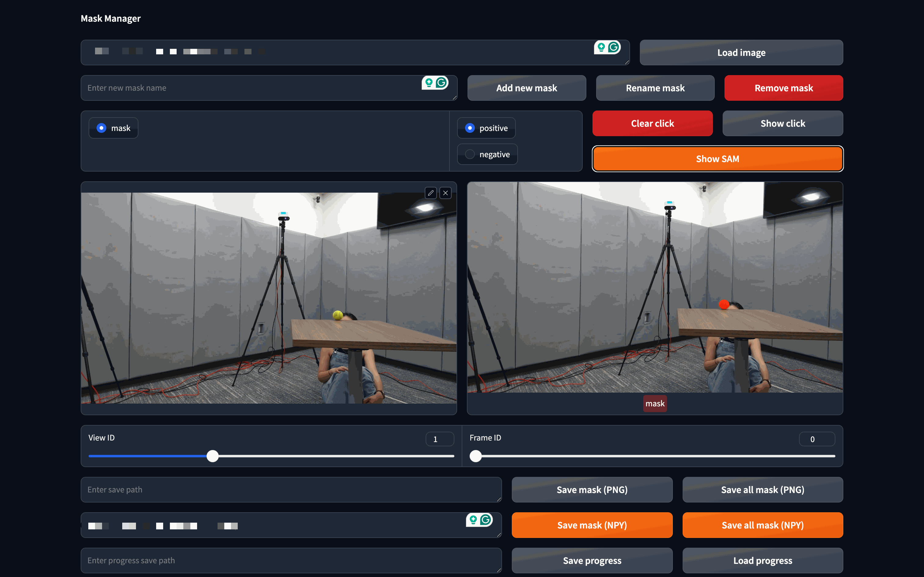This screenshot has height=577, width=924.
Task: Click Grammarly G icon in image path field
Action: pyautogui.click(x=614, y=47)
